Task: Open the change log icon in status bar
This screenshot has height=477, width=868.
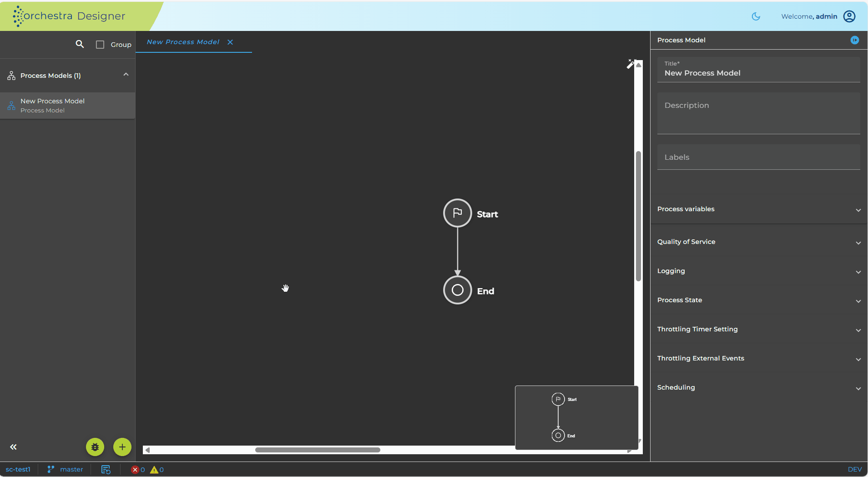Action: tap(106, 470)
